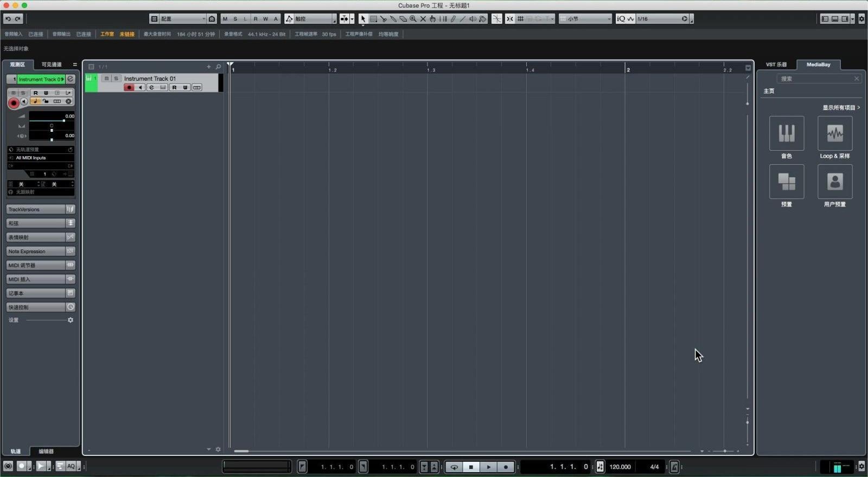868x477 pixels.
Task: Select the Glue tool
Action: point(393,19)
